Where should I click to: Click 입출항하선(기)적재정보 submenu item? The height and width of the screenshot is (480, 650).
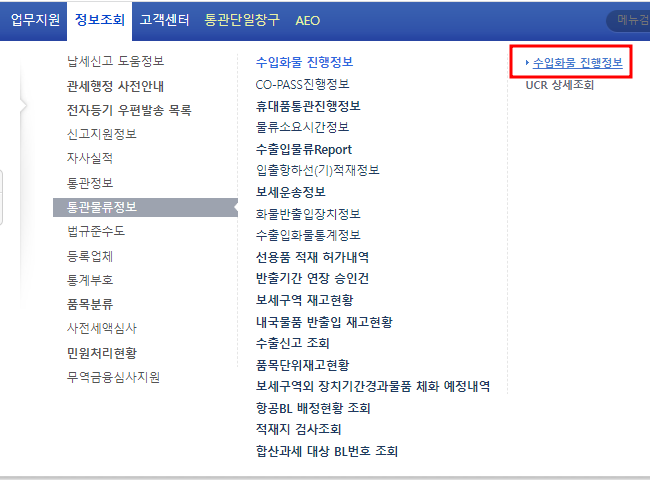tap(318, 170)
